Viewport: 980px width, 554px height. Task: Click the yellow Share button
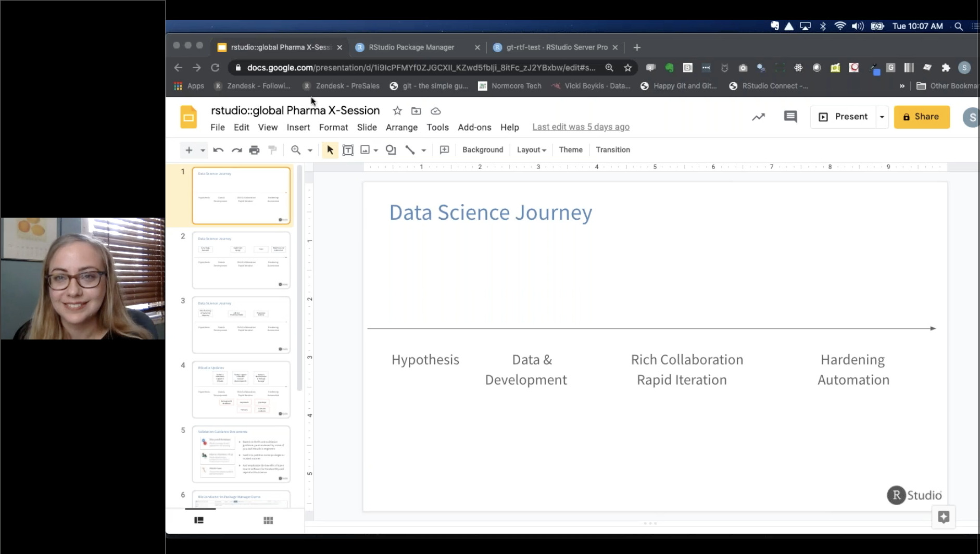pyautogui.click(x=921, y=117)
